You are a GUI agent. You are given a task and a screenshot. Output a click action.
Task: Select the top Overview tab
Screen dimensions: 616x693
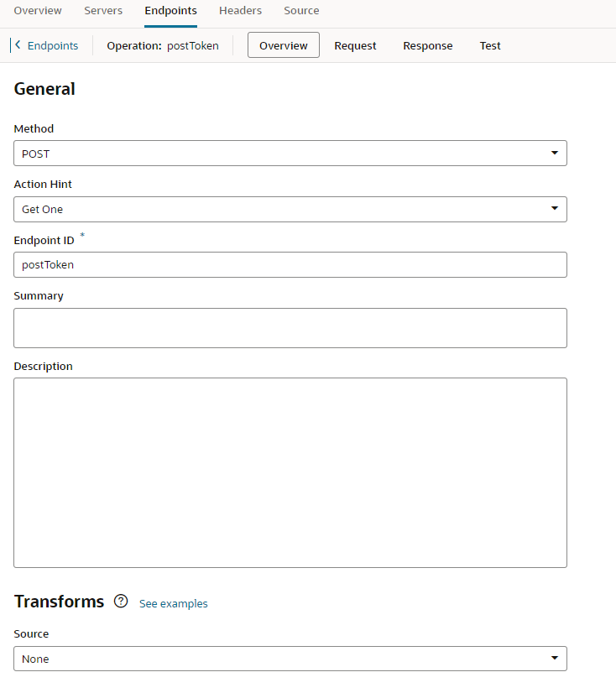(x=38, y=11)
